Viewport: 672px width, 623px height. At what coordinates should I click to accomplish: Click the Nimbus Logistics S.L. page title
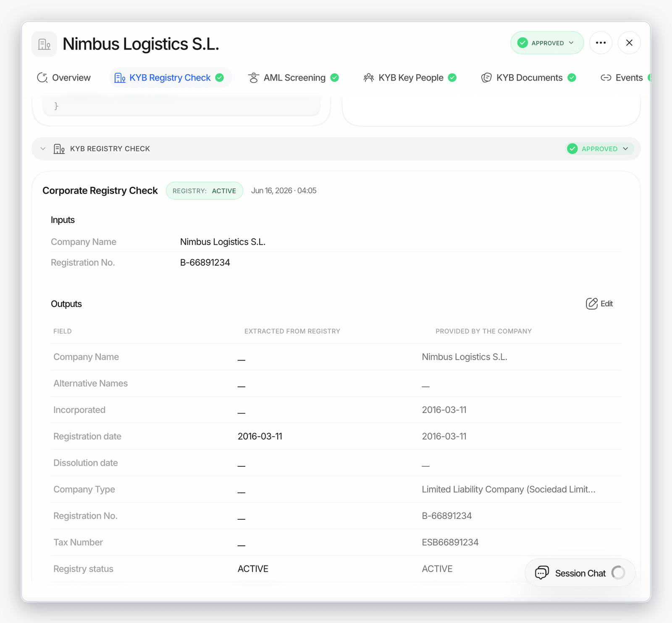coord(141,44)
